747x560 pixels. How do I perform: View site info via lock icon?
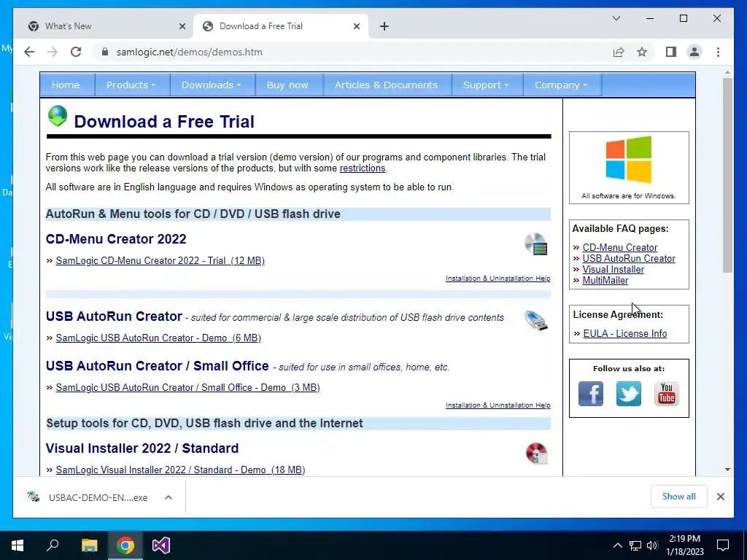pos(105,52)
